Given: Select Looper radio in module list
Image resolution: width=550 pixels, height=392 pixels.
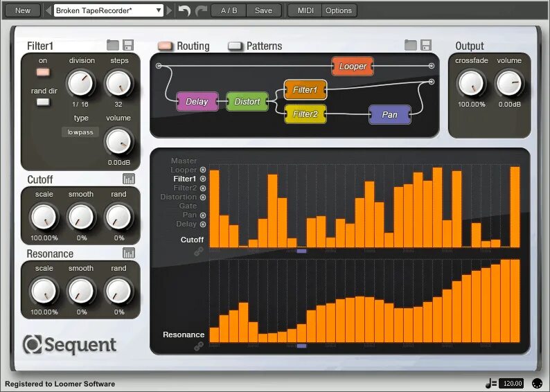Looking at the screenshot, I should pos(203,170).
